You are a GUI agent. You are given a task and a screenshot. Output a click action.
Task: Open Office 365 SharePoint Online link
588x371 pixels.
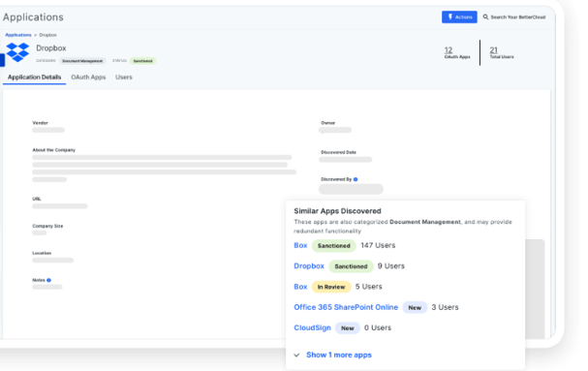(346, 308)
